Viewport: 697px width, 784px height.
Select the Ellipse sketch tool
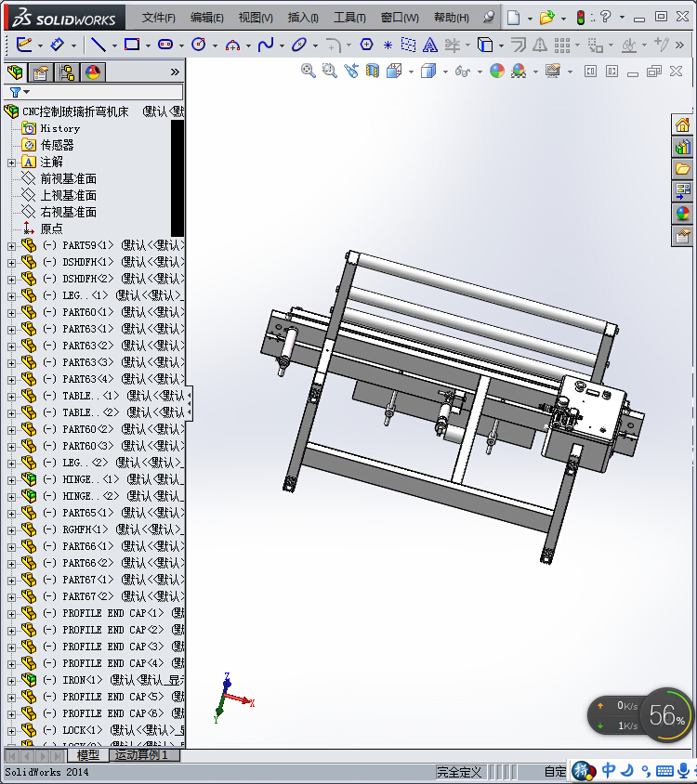(x=298, y=45)
